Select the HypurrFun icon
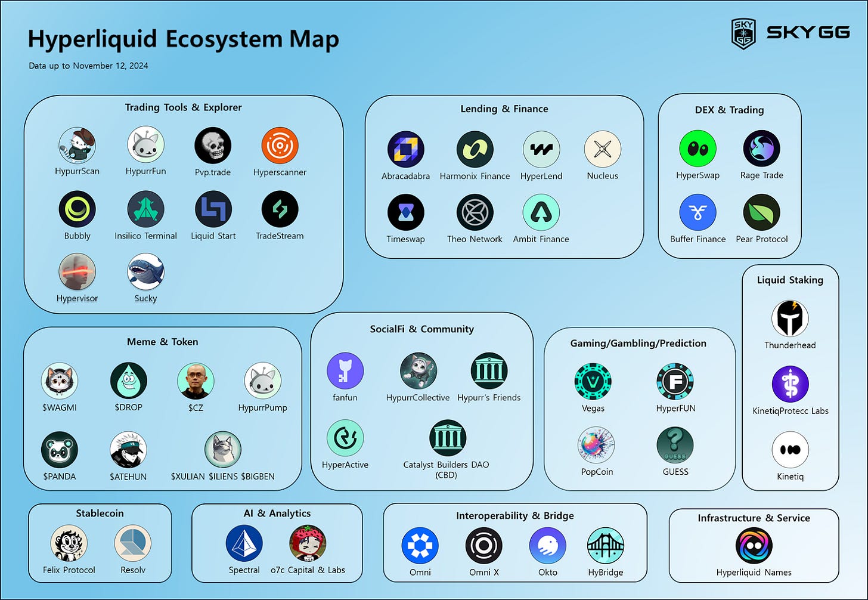 [146, 145]
